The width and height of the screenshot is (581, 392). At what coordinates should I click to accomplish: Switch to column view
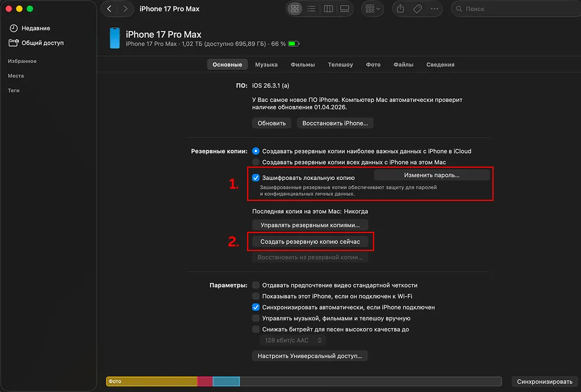click(328, 9)
